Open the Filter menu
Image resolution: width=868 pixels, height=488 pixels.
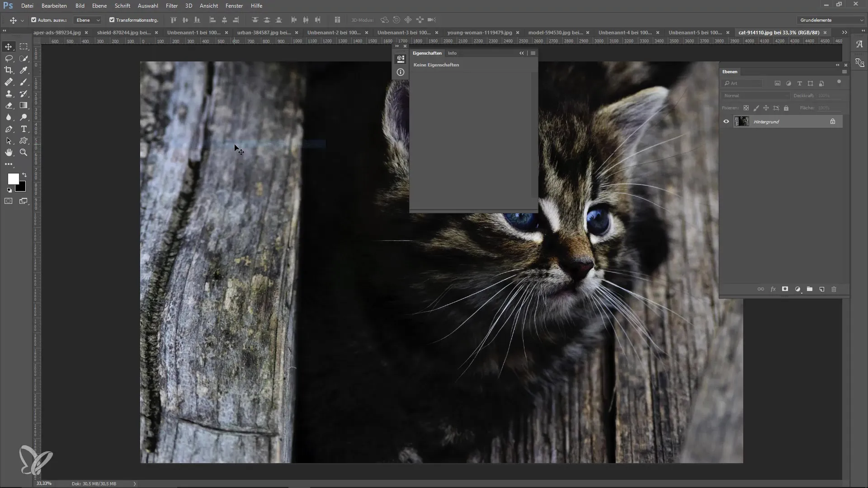click(172, 6)
